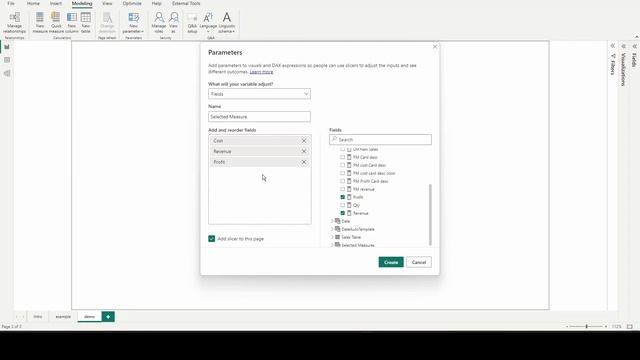
Task: Switch to Report view in the sidebar
Action: [7, 47]
